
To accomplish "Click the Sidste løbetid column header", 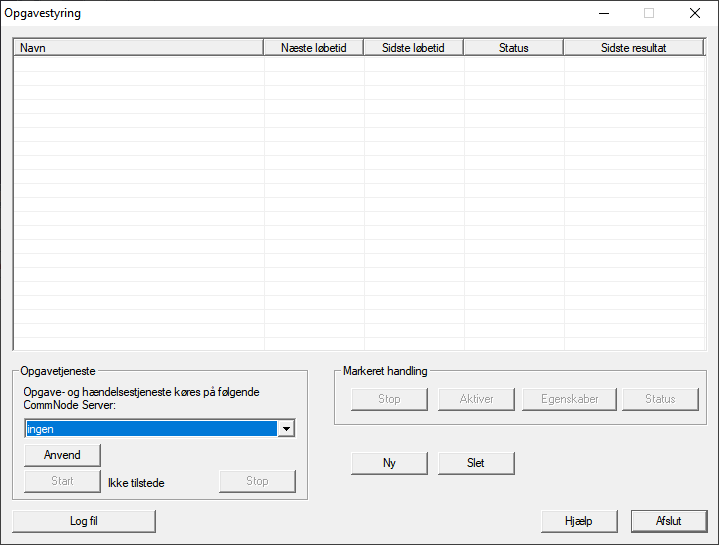I will (x=414, y=47).
